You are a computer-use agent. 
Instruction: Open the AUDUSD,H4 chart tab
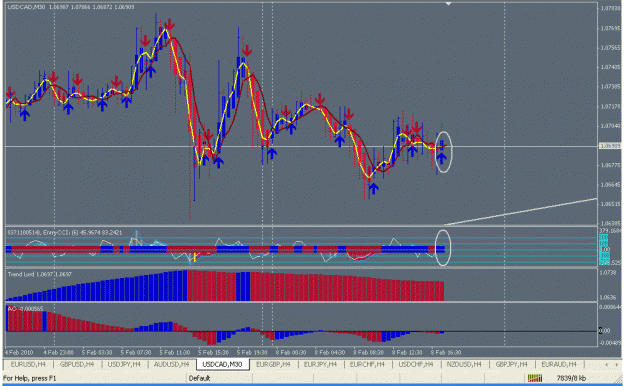pos(171,364)
